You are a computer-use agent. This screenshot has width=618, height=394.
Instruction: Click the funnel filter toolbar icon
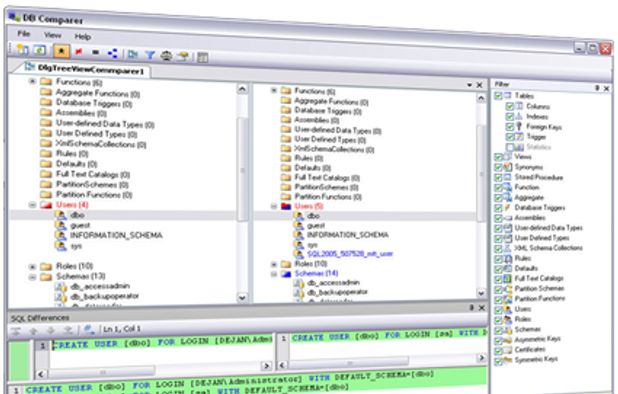pyautogui.click(x=150, y=55)
